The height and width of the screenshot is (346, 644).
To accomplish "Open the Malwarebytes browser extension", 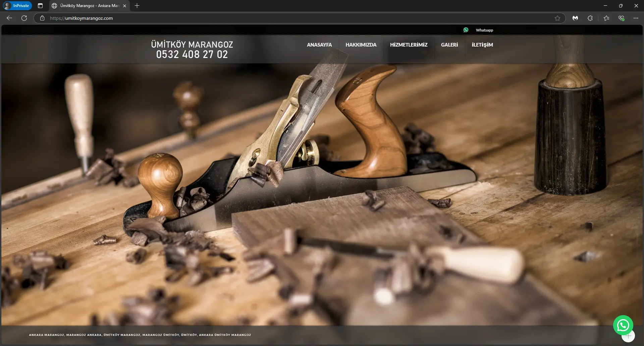I will pyautogui.click(x=575, y=18).
